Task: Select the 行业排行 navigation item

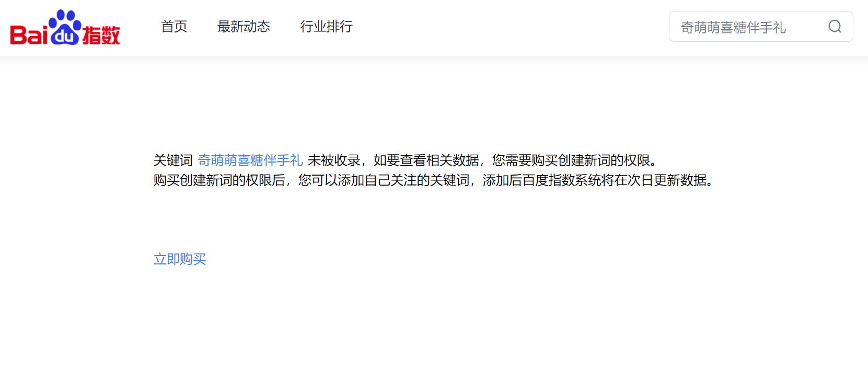Action: click(327, 27)
